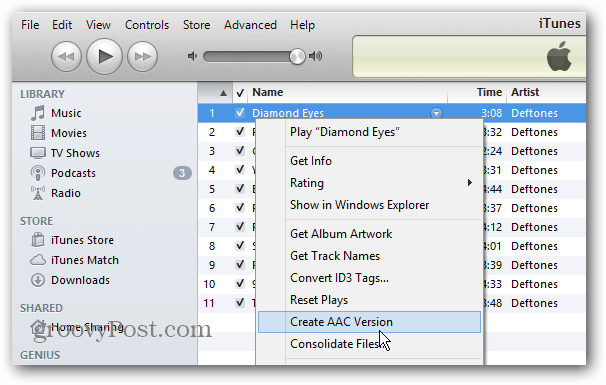
Task: Click Ping dropdown arrow on Diamond Eyes row
Action: (436, 113)
